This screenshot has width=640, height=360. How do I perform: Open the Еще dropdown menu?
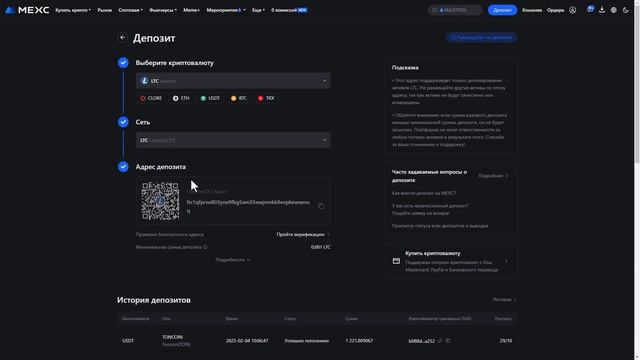(x=258, y=10)
